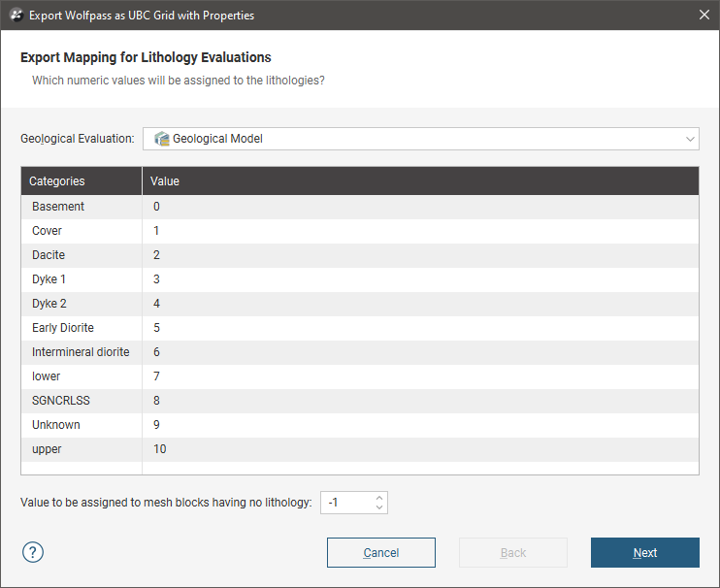Close the export dialog window
Screen dimensions: 720x588
click(704, 15)
